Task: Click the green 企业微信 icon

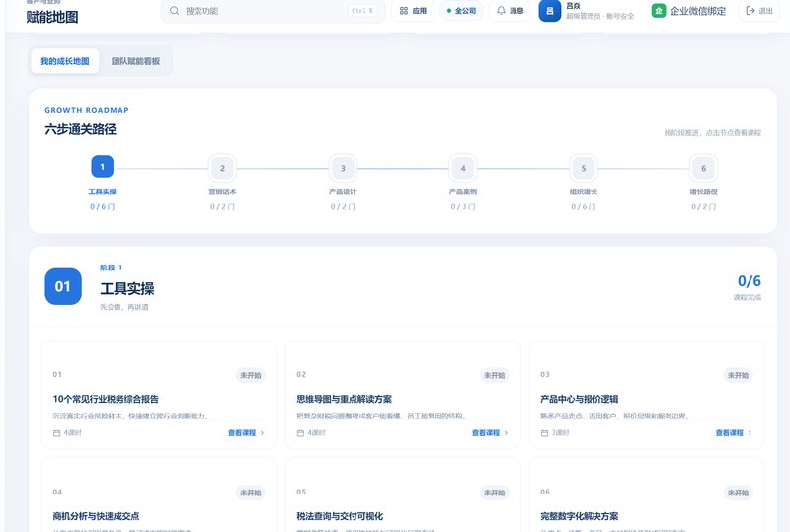Action: coord(659,11)
